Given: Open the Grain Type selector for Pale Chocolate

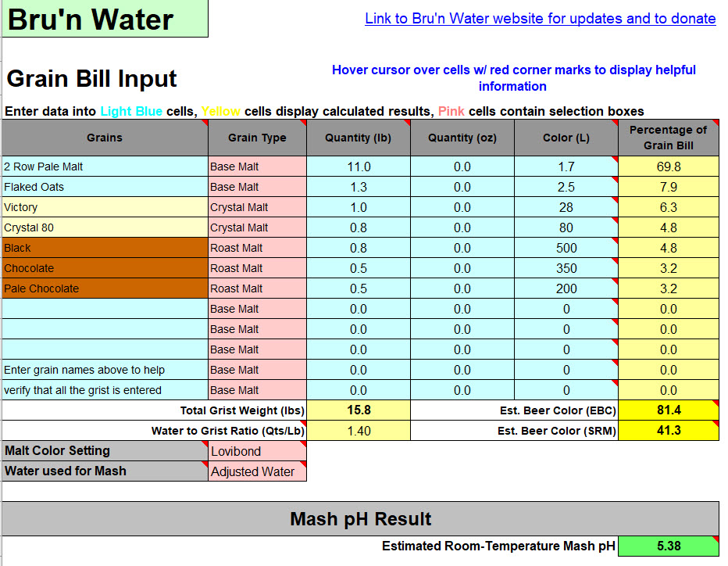Looking at the screenshot, I should point(257,288).
